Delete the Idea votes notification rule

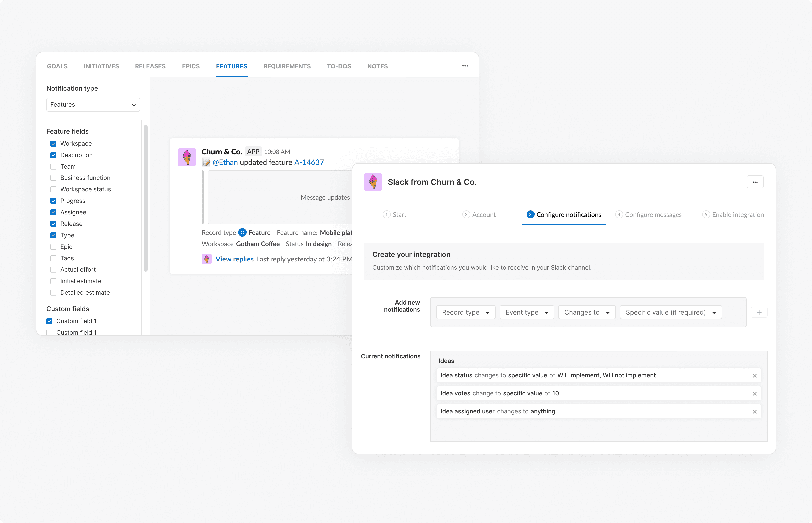point(755,394)
